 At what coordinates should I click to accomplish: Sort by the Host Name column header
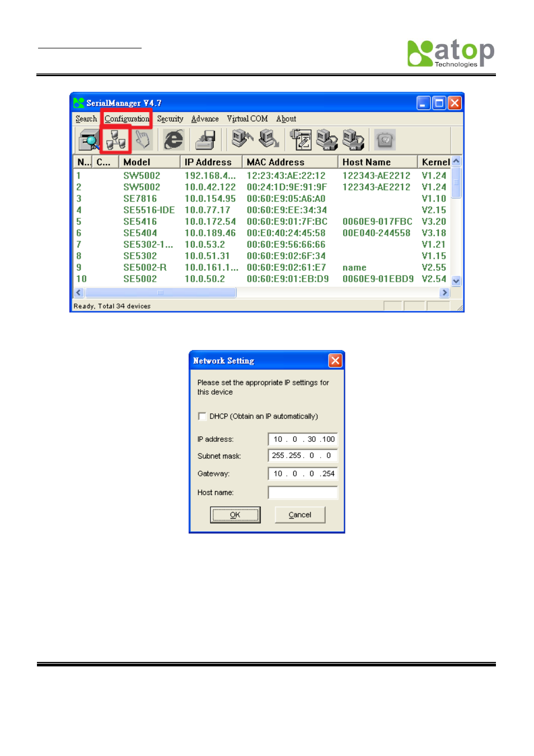coord(378,162)
